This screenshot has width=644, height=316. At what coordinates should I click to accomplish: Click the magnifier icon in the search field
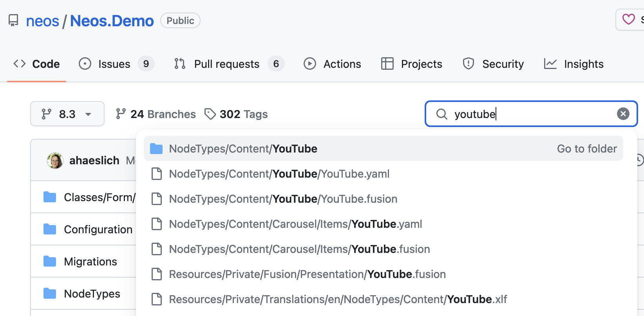[x=442, y=114]
